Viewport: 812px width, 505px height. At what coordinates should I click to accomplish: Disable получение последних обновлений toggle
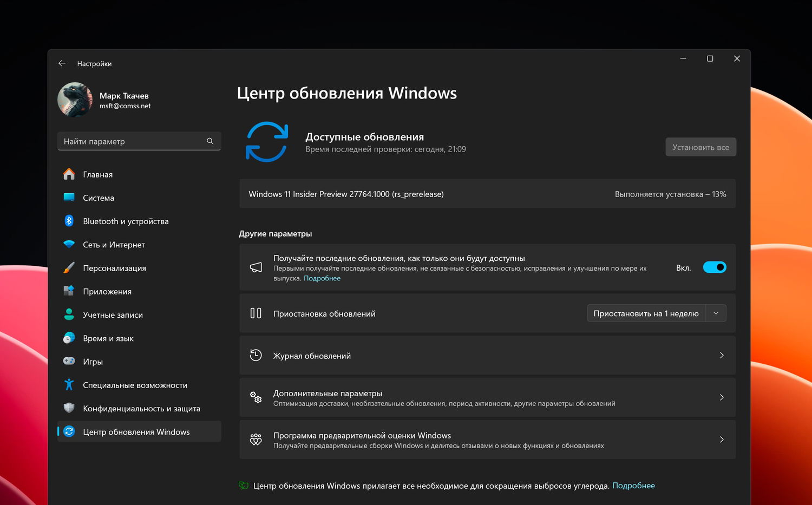point(715,267)
